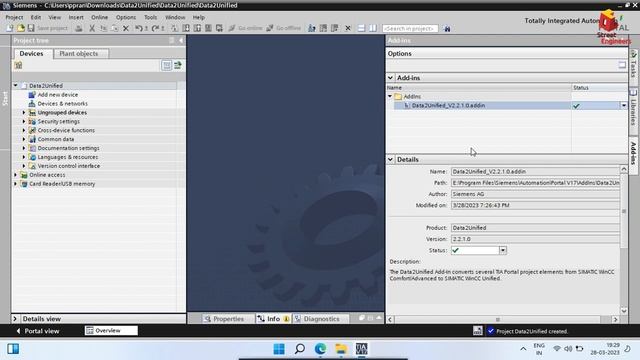Switch to Portal view

point(38,331)
